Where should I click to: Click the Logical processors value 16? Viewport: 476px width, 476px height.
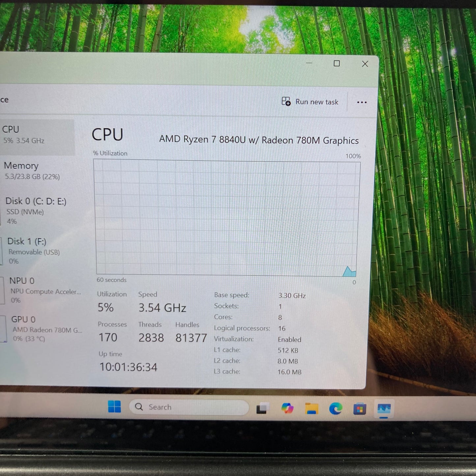[282, 328]
